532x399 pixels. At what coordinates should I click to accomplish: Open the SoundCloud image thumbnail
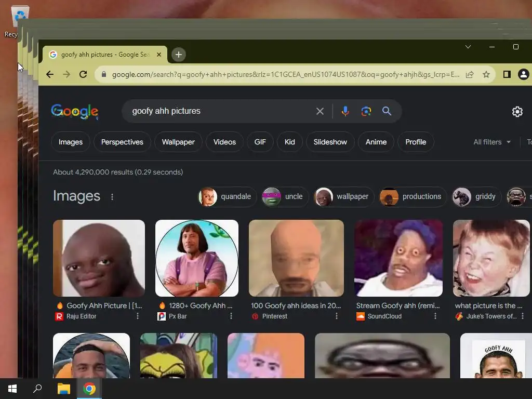[x=398, y=258]
